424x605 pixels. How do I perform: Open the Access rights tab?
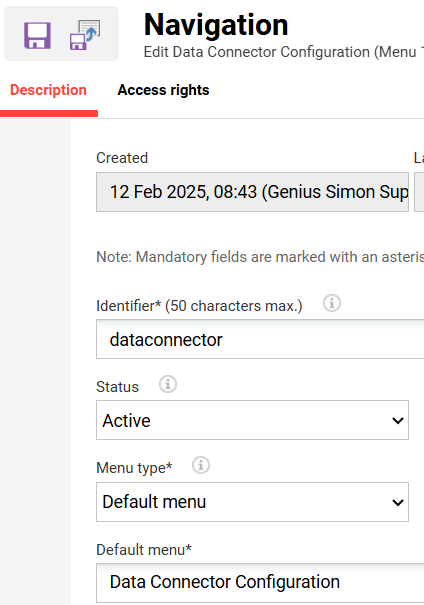coord(163,90)
